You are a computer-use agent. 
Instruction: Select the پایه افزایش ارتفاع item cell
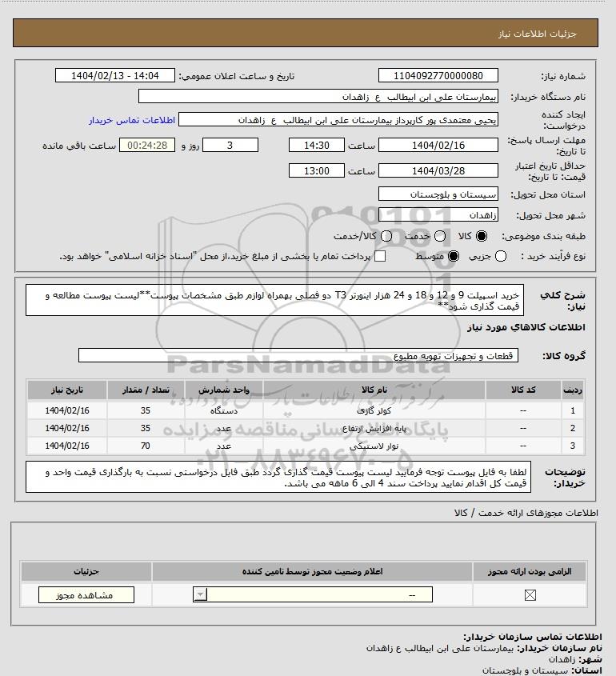[x=374, y=429]
